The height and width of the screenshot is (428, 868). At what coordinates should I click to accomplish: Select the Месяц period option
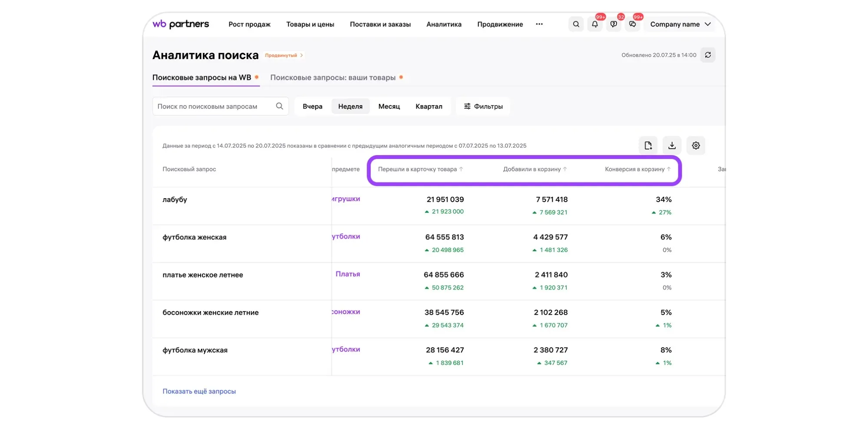(x=389, y=106)
